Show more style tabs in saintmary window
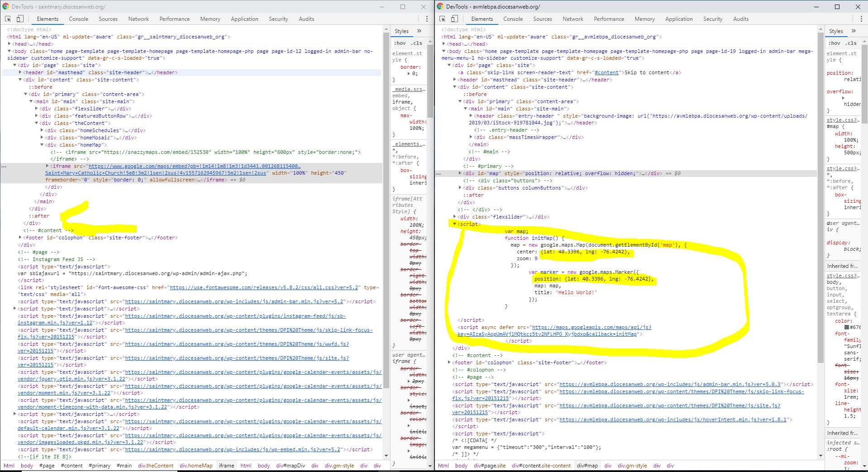The height and width of the screenshot is (472, 868). pyautogui.click(x=419, y=31)
